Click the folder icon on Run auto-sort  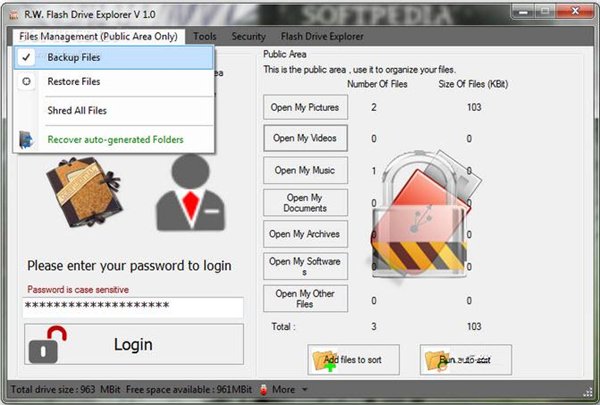click(x=436, y=361)
